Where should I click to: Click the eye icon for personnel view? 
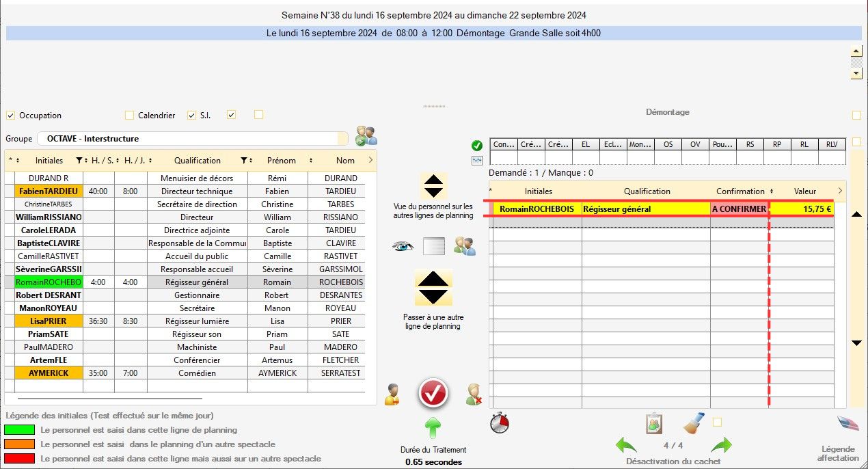tap(403, 247)
